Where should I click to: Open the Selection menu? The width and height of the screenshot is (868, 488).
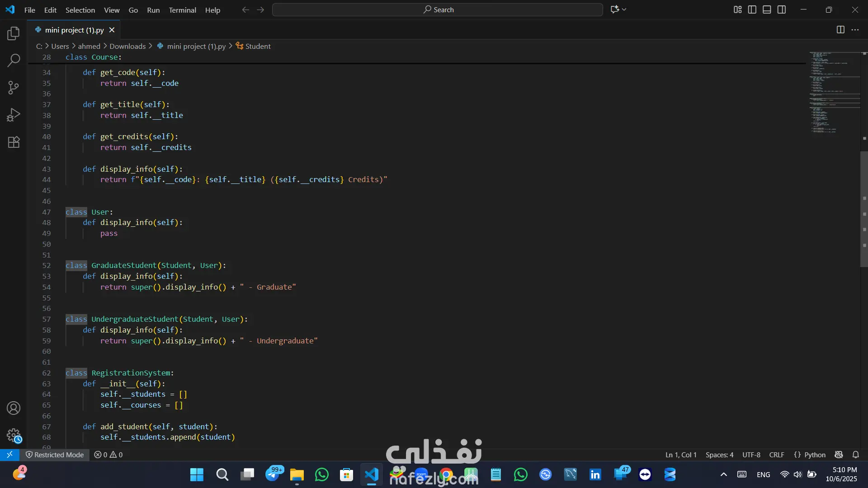point(80,10)
